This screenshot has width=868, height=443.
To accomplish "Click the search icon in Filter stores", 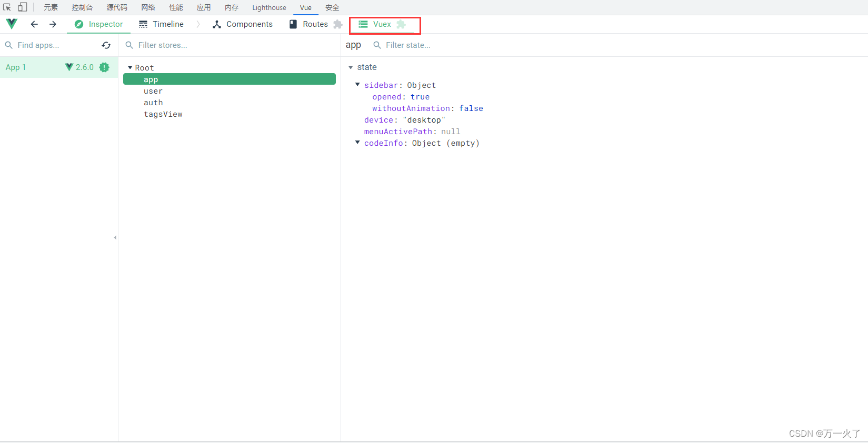I will pyautogui.click(x=129, y=45).
